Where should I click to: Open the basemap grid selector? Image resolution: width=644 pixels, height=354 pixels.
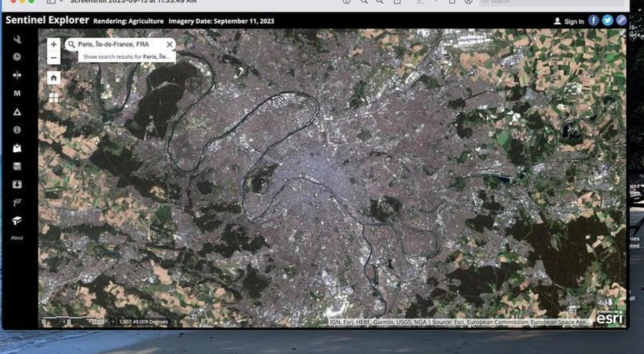54,97
